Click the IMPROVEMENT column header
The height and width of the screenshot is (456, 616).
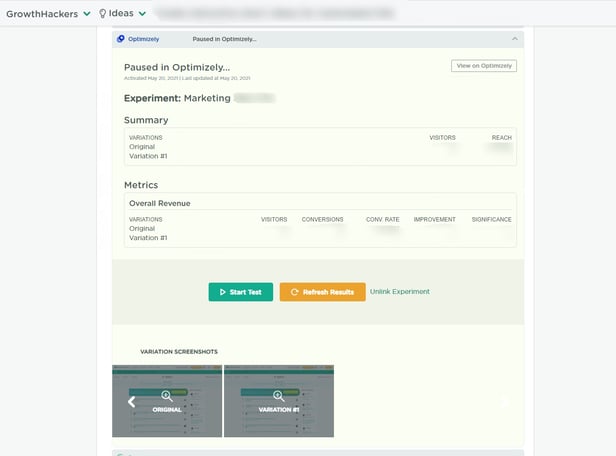coord(434,219)
